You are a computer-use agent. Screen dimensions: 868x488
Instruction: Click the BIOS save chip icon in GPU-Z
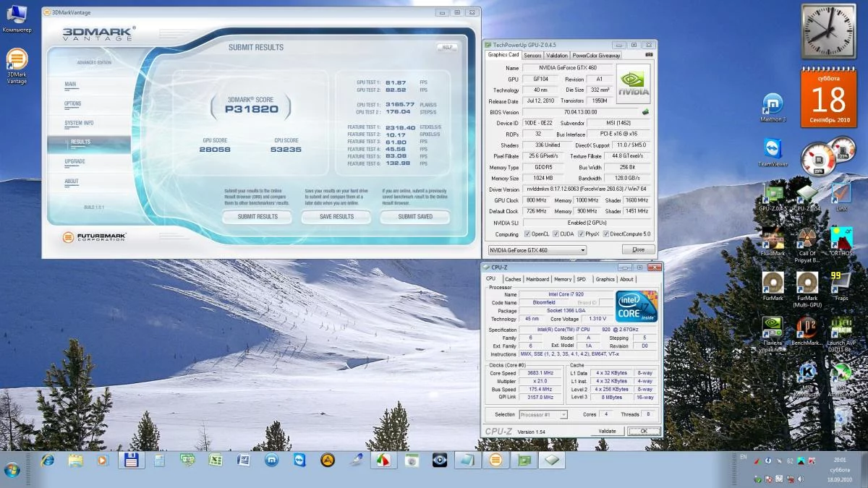[x=645, y=112]
